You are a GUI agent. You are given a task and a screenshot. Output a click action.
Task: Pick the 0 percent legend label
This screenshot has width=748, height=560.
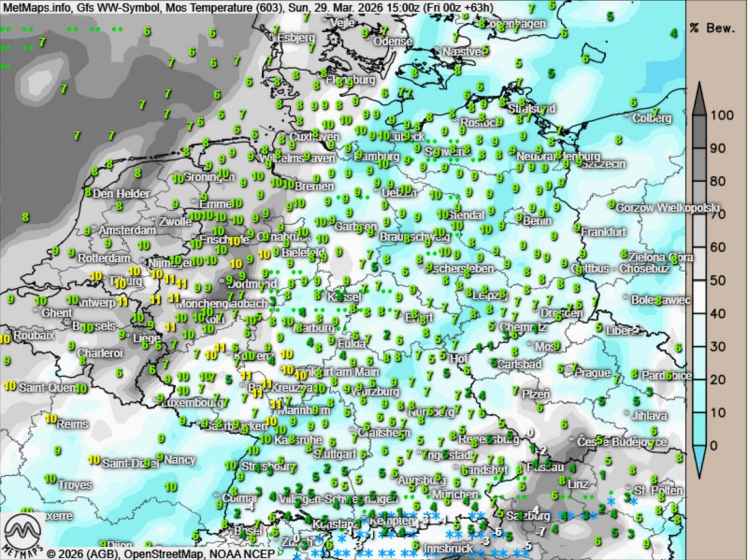(715, 445)
